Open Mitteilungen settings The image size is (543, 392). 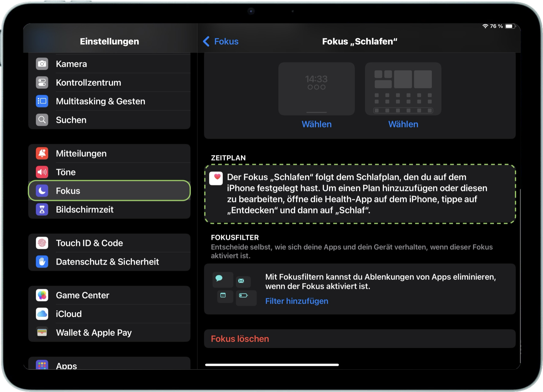point(110,153)
